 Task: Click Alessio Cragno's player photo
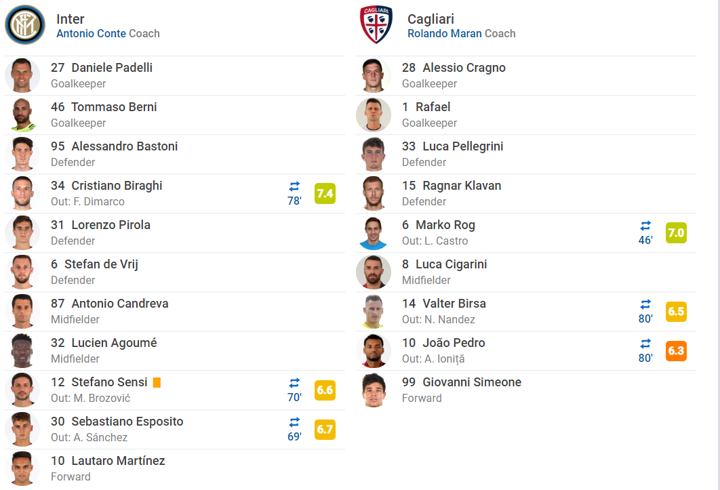point(374,76)
